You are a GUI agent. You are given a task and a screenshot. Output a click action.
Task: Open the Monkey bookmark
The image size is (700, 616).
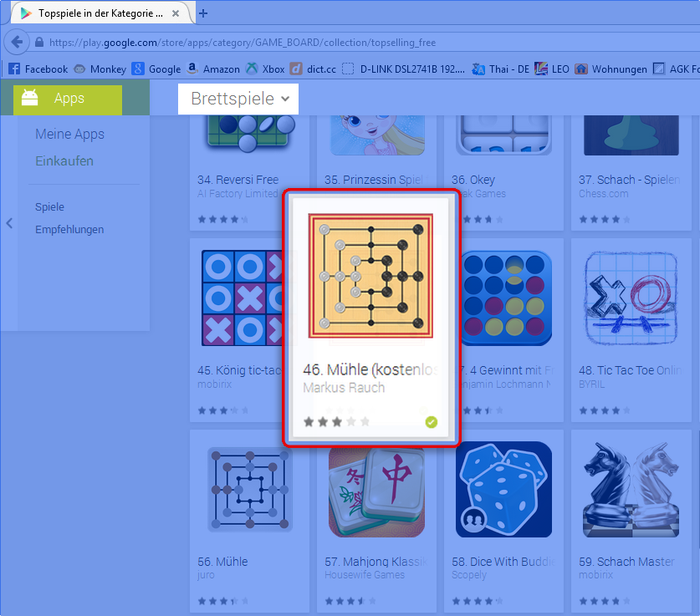(100, 69)
